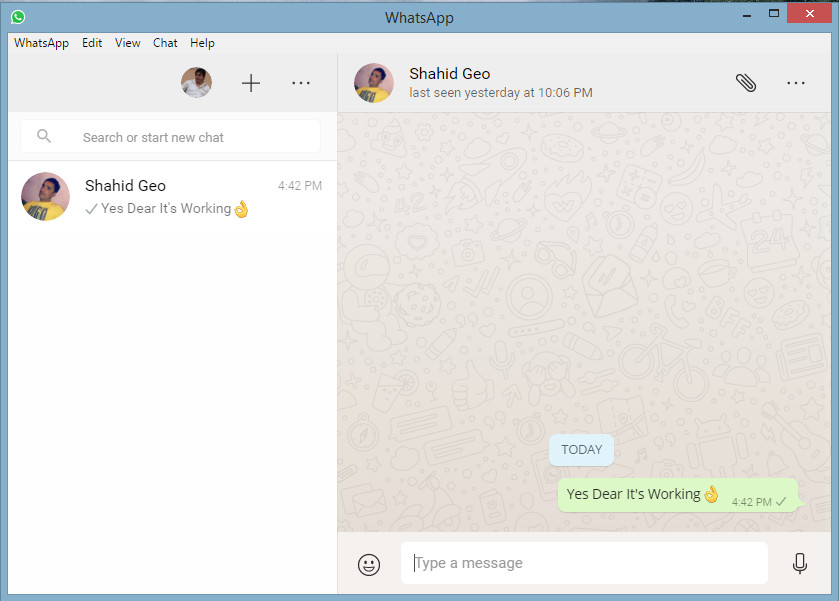Click the Yes Dear It's Working message bubble
The width and height of the screenshot is (839, 601).
678,495
